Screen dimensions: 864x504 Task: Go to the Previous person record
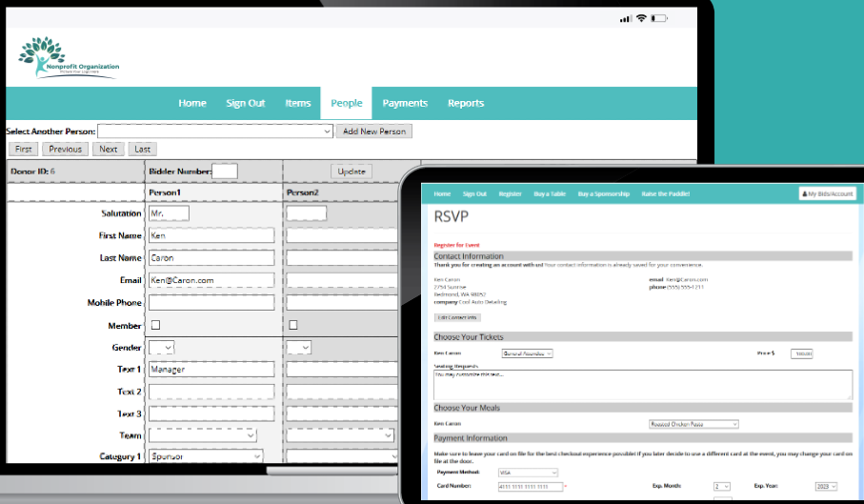point(65,149)
